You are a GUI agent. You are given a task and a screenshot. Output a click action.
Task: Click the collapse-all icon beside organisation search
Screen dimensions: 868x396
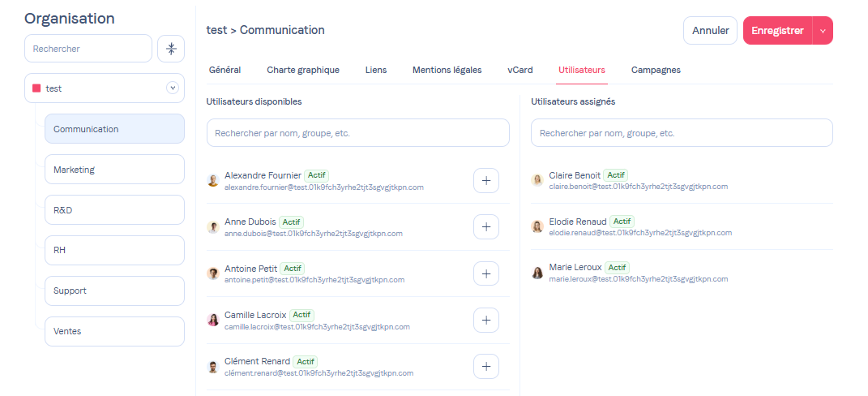(171, 49)
